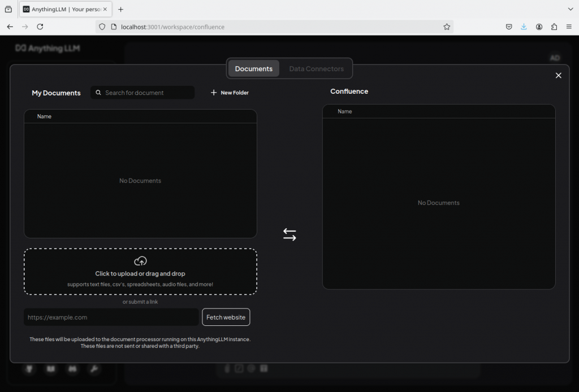Click the https://example.com link input
The width and height of the screenshot is (579, 392).
(111, 317)
